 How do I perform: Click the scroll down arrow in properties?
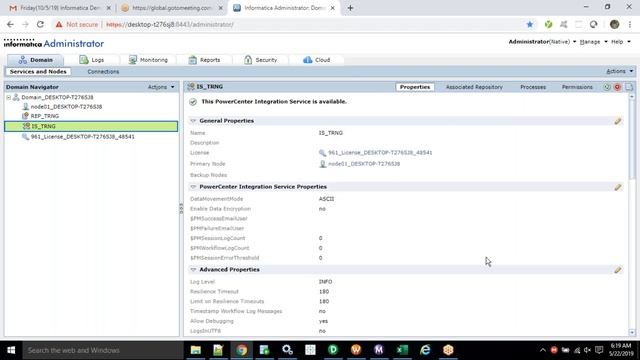pos(632,333)
